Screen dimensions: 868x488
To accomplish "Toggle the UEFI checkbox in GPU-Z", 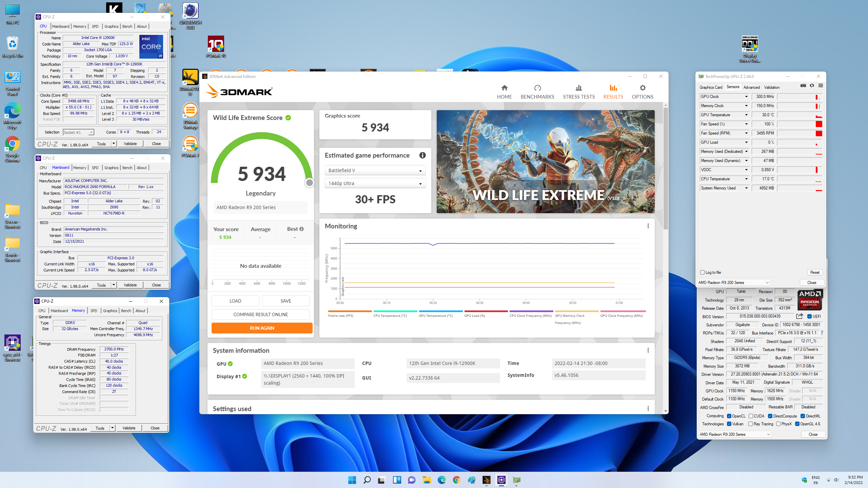I will [x=809, y=316].
